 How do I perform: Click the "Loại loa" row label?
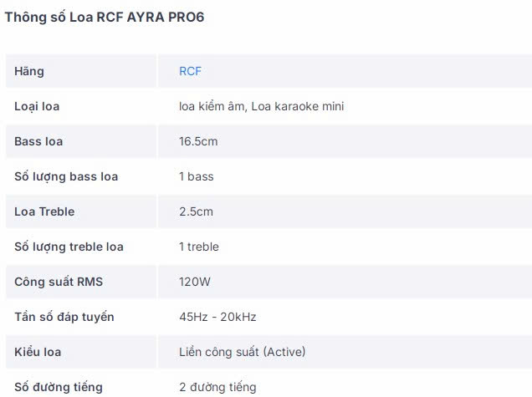click(x=37, y=106)
